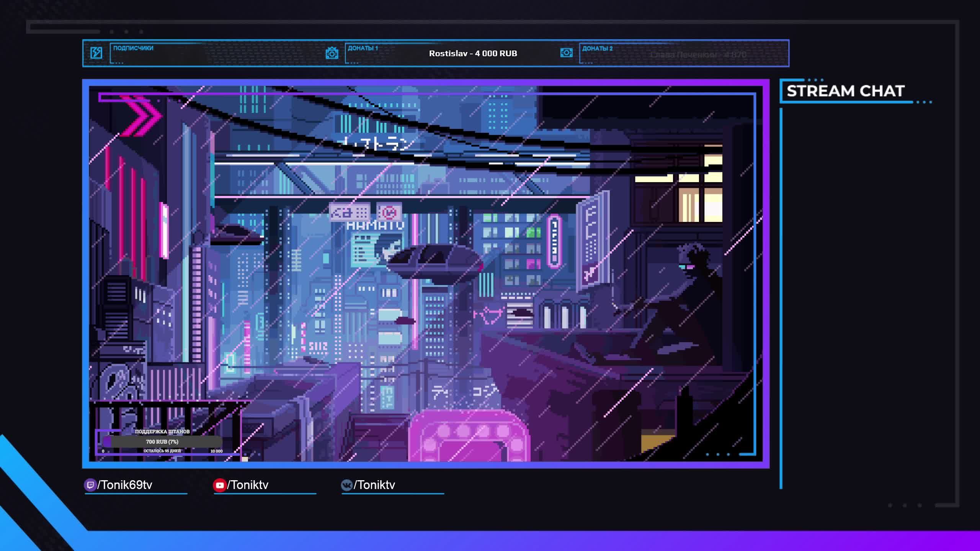Select the ПОДПИСЧИКИ label
This screenshot has height=551, width=980.
[x=133, y=48]
